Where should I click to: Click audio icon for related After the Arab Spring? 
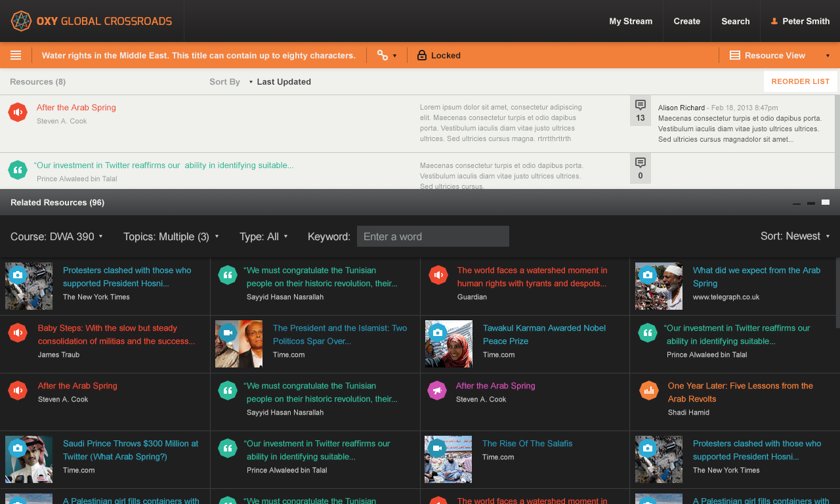18,390
